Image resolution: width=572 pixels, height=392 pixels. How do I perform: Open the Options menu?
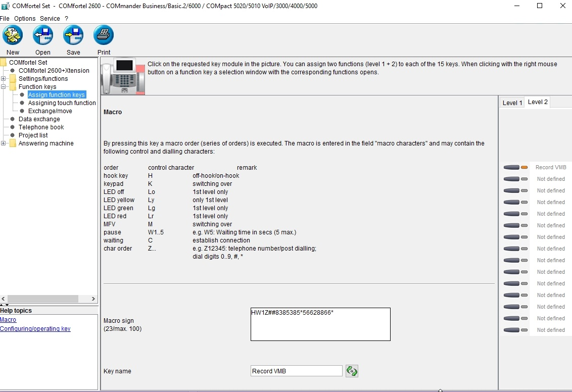coord(25,19)
